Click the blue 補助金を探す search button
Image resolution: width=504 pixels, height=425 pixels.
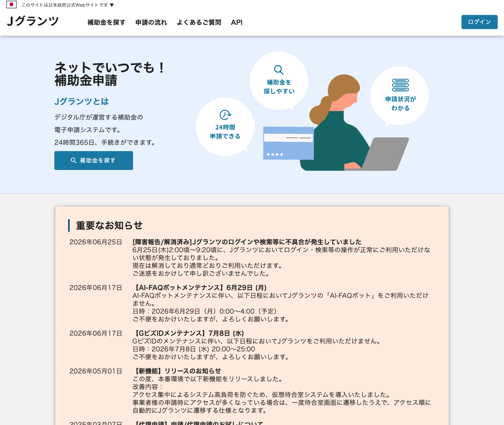94,161
